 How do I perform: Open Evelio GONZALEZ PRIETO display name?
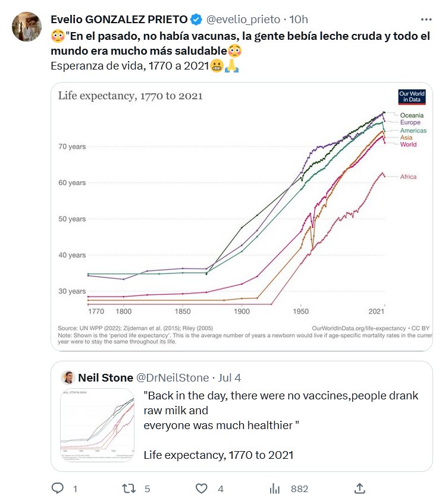tap(119, 21)
